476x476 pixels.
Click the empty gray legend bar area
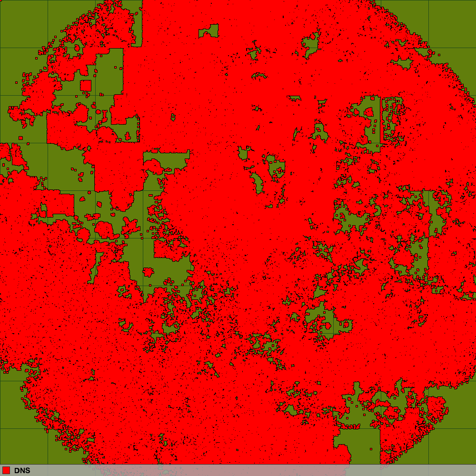tap(238, 470)
